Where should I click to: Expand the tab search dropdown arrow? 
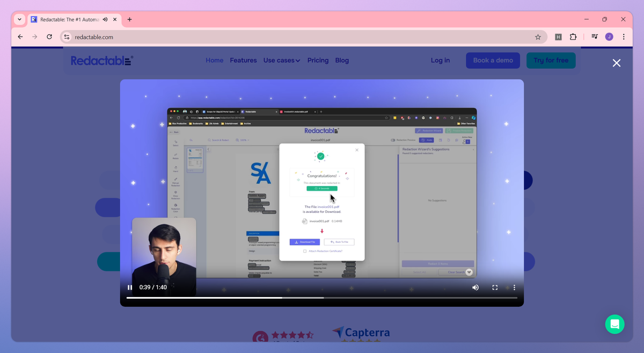19,19
